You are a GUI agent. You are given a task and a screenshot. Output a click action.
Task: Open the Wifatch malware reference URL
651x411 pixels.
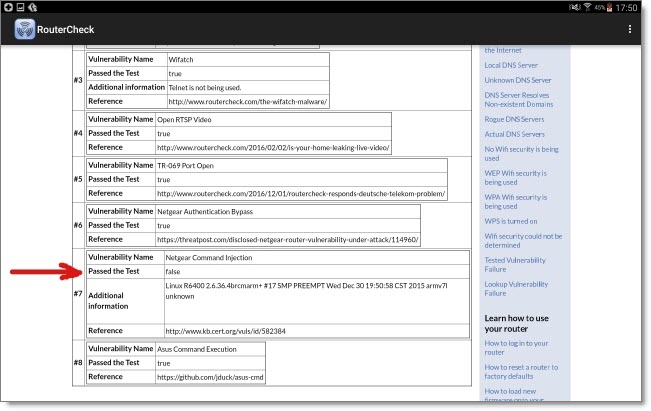[x=247, y=101]
